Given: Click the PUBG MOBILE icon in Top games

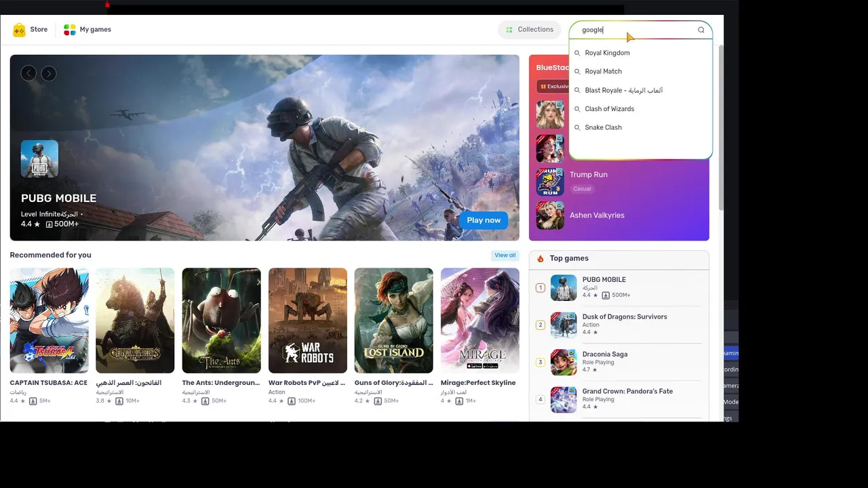Looking at the screenshot, I should [564, 287].
